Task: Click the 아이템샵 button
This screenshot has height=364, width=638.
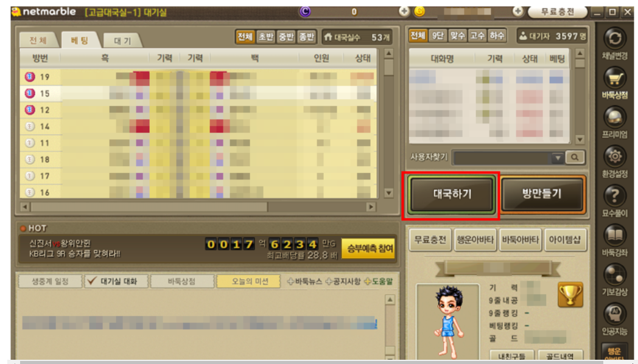Action: pyautogui.click(x=565, y=240)
